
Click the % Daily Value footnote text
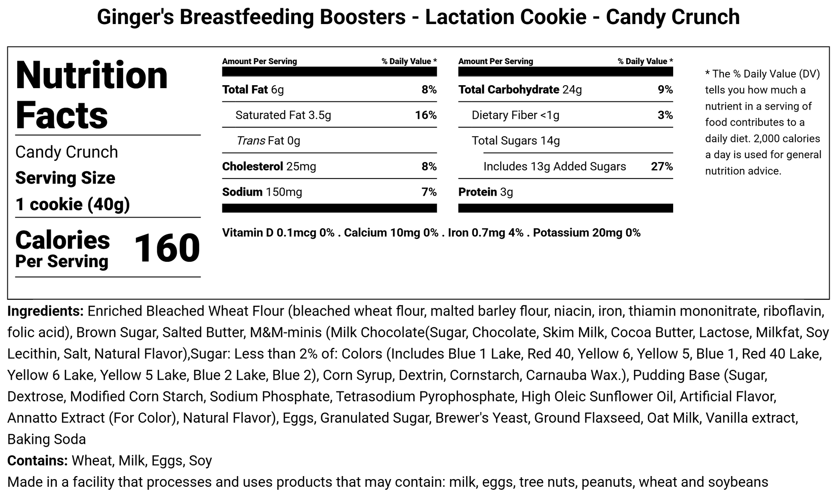(x=763, y=122)
